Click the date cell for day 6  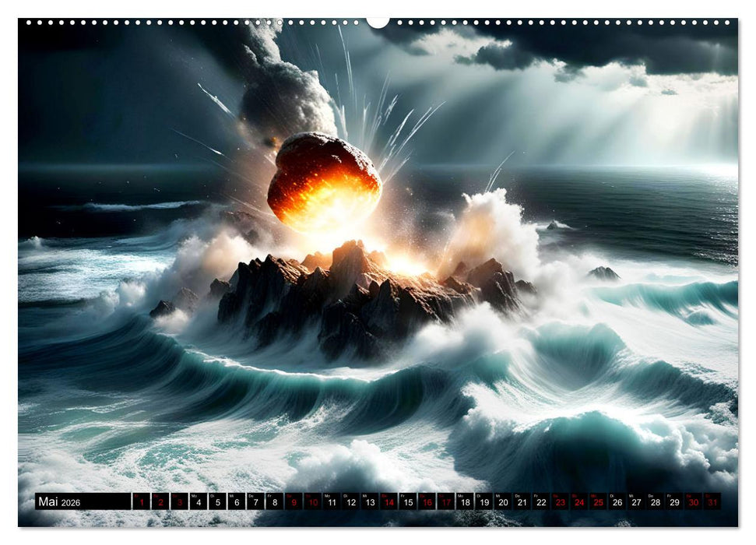tap(237, 502)
